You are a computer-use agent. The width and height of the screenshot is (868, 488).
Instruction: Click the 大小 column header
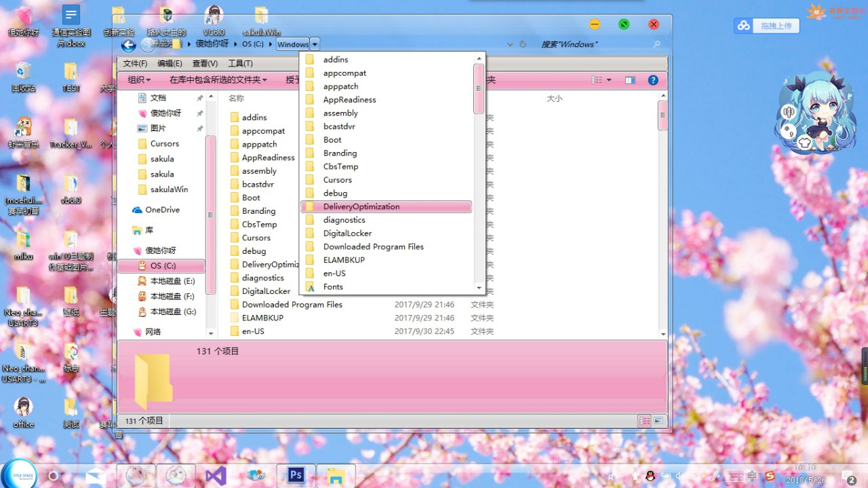(x=555, y=98)
